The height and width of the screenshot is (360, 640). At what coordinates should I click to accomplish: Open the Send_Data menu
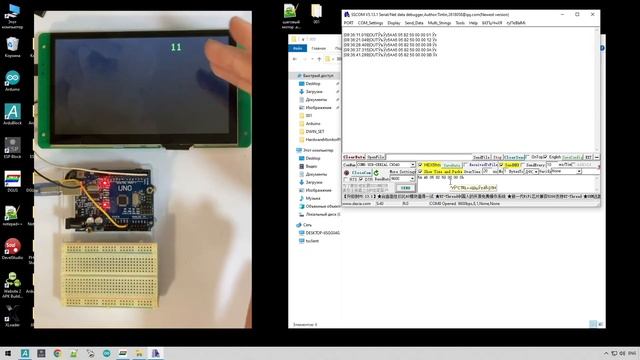point(414,23)
